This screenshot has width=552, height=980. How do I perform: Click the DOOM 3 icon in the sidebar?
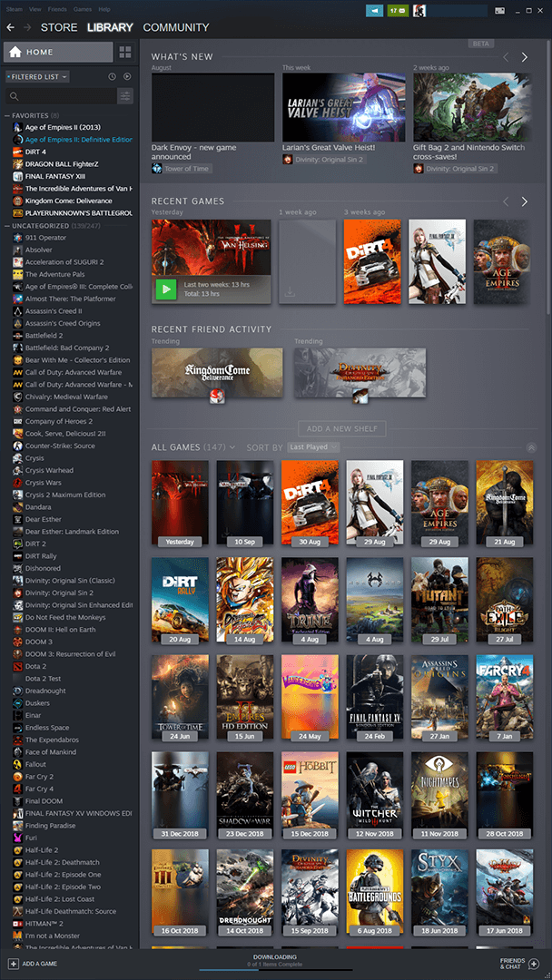pyautogui.click(x=18, y=642)
